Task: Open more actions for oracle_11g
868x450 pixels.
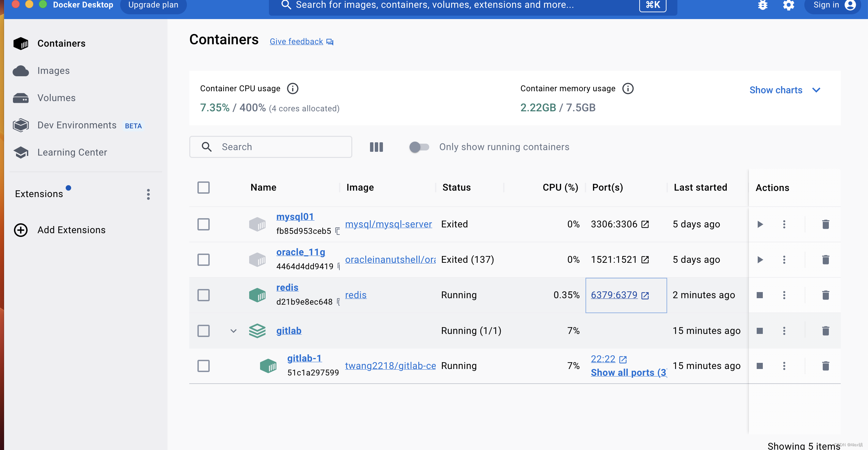Action: (784, 260)
